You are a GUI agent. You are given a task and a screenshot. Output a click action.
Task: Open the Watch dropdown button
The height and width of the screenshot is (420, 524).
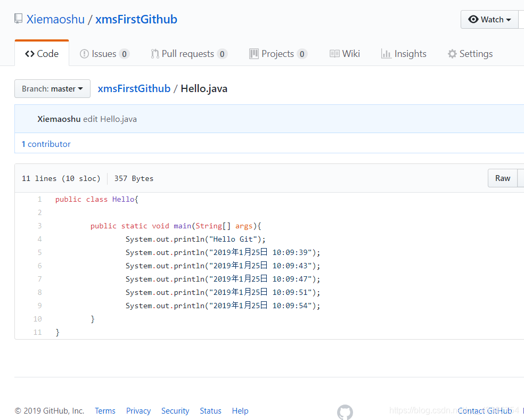click(x=489, y=19)
